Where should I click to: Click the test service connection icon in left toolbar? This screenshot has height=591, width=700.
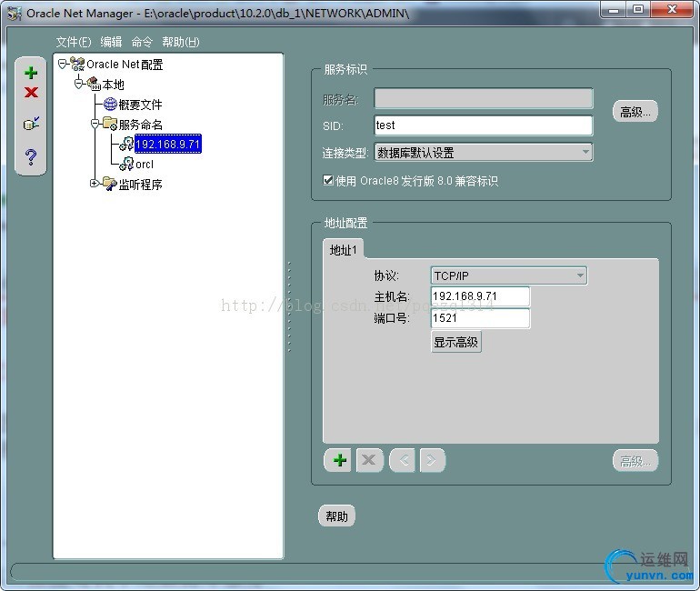(x=31, y=124)
